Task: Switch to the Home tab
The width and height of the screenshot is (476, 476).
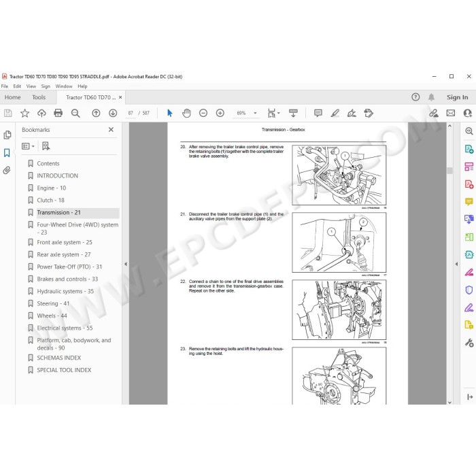Action: (x=12, y=97)
